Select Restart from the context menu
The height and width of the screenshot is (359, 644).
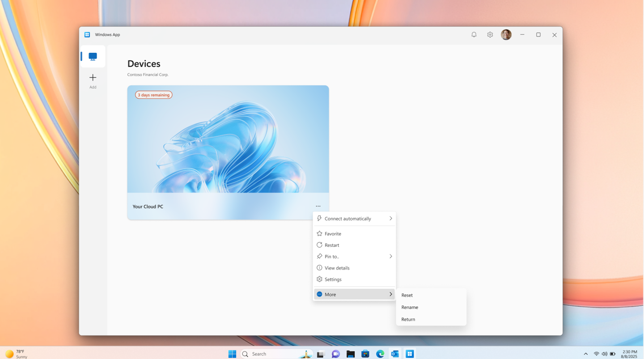(x=332, y=245)
